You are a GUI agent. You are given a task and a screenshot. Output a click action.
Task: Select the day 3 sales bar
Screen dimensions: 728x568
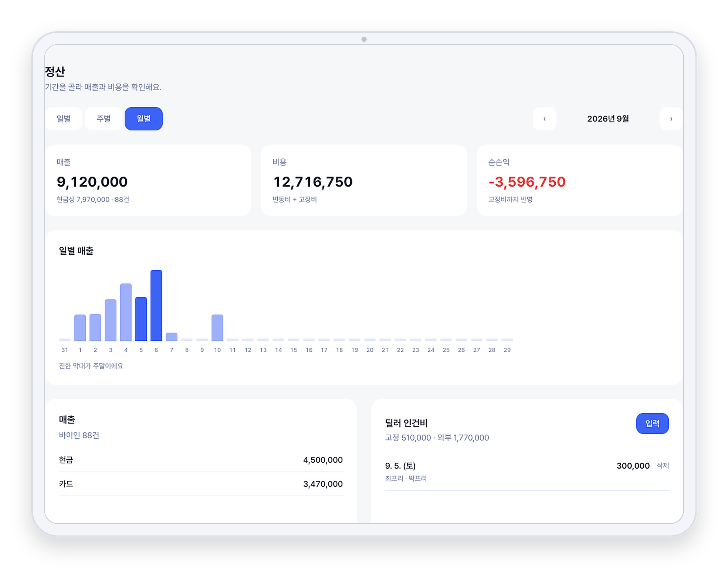(x=111, y=320)
